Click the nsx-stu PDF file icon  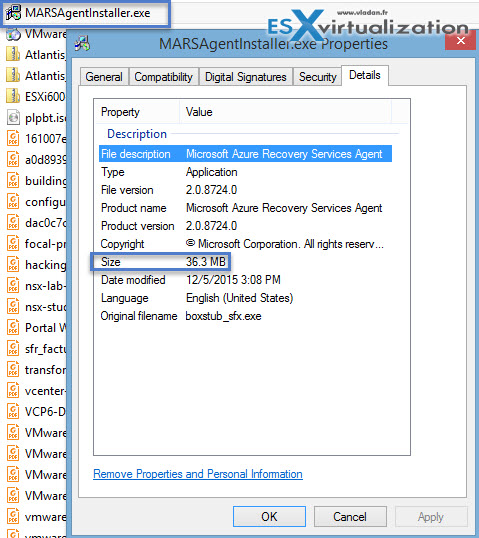pos(13,307)
